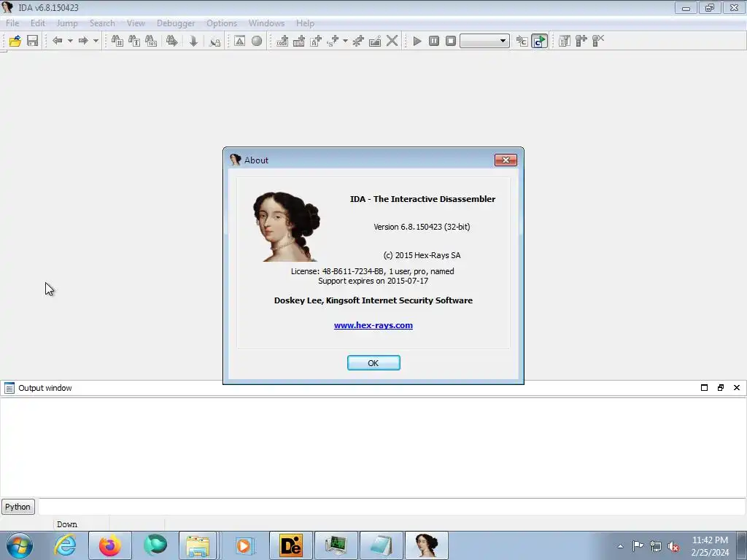The width and height of the screenshot is (747, 560).
Task: Click the X undefine toolbar icon
Action: (392, 41)
